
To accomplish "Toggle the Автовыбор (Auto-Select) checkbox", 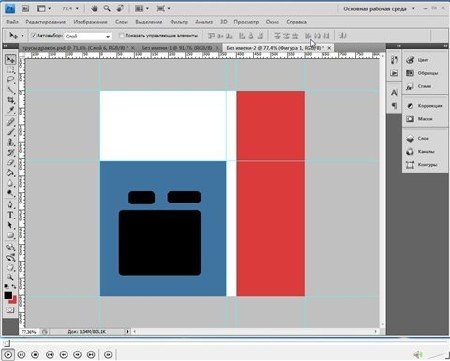I will click(x=34, y=35).
